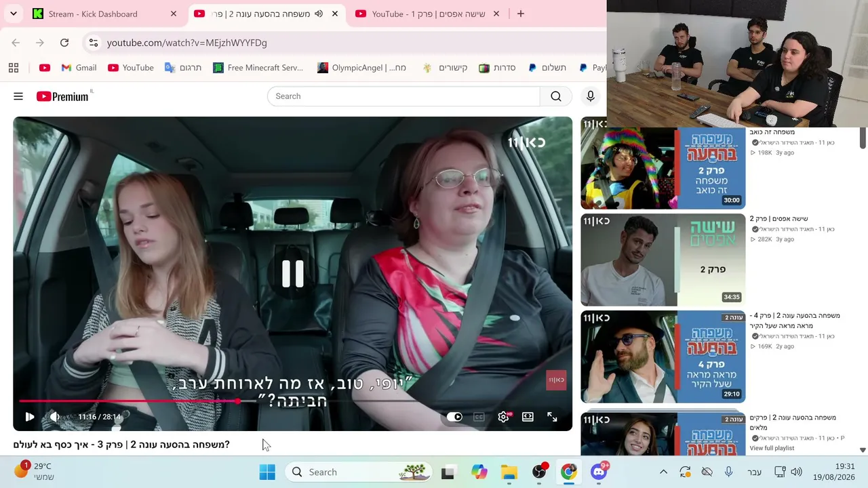Open the OlympicAngel bookmark
Image resolution: width=868 pixels, height=488 pixels.
tap(361, 68)
